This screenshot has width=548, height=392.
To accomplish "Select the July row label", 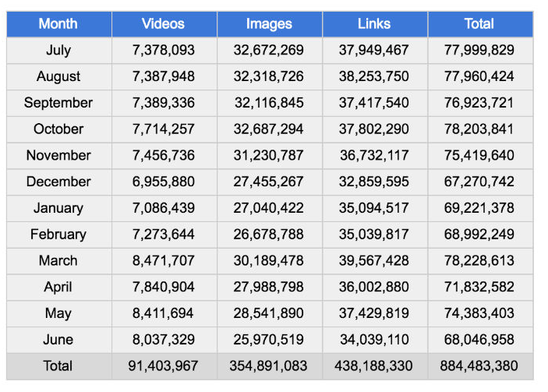I will click(x=58, y=50).
